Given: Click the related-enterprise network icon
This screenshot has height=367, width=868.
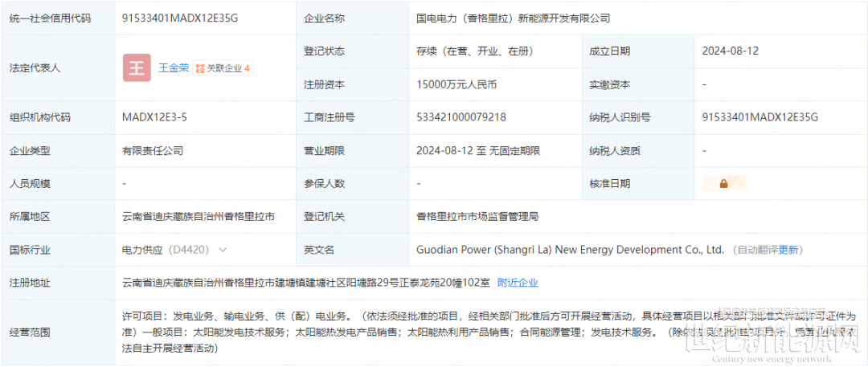Looking at the screenshot, I should [x=200, y=68].
